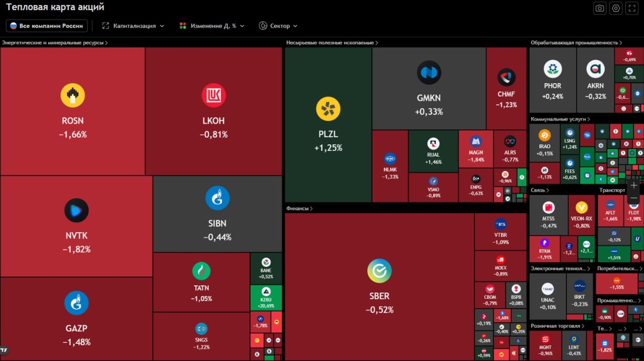The width and height of the screenshot is (644, 361).
Task: Click the MAGN logo
Action: click(x=475, y=142)
